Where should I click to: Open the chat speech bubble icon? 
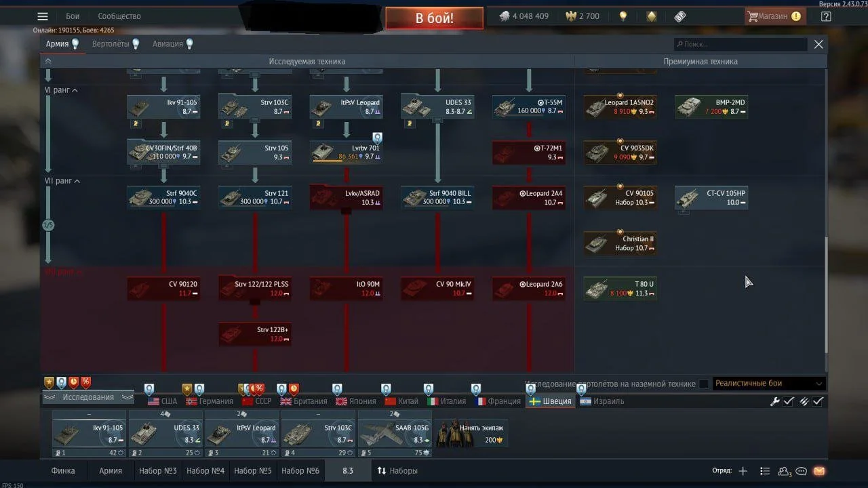click(801, 471)
